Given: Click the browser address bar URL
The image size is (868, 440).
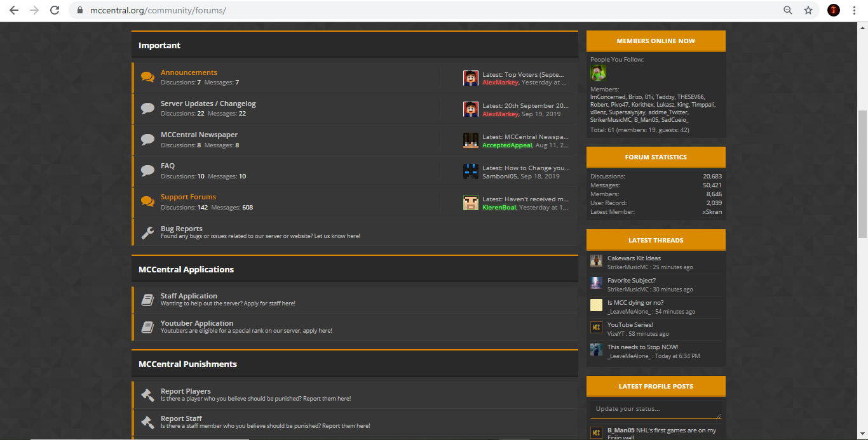Looking at the screenshot, I should pos(158,10).
